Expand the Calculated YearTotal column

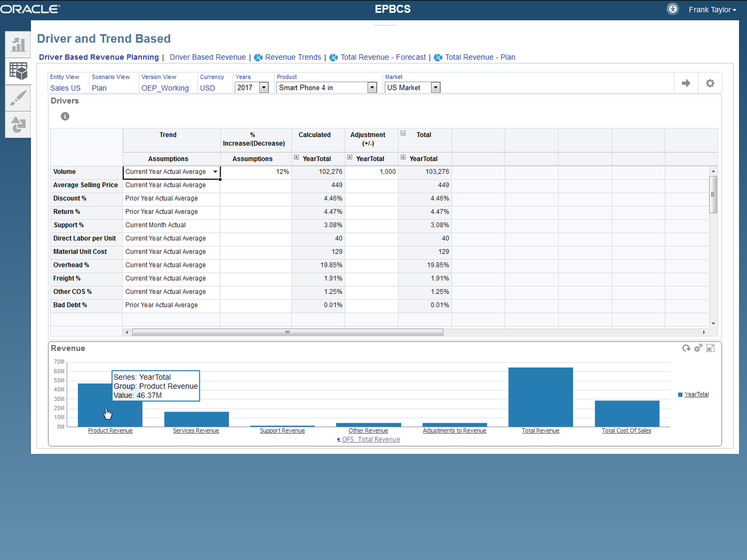click(x=296, y=157)
